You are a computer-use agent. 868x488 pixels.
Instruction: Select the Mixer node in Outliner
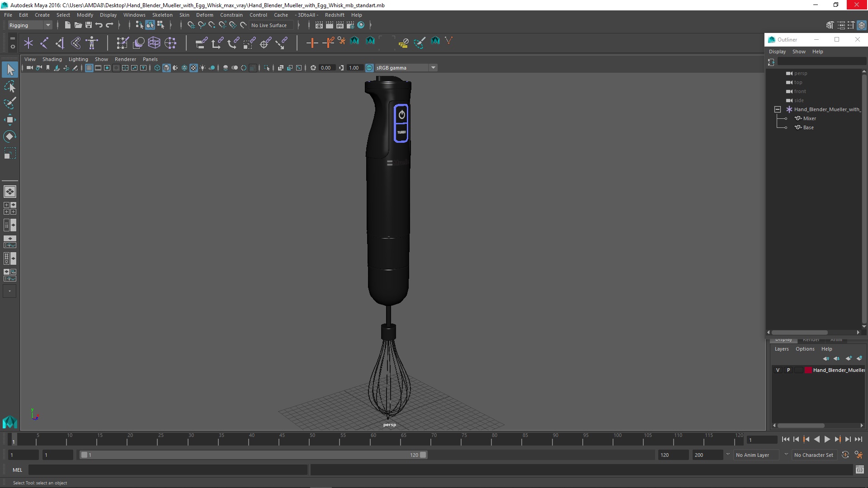pyautogui.click(x=809, y=118)
